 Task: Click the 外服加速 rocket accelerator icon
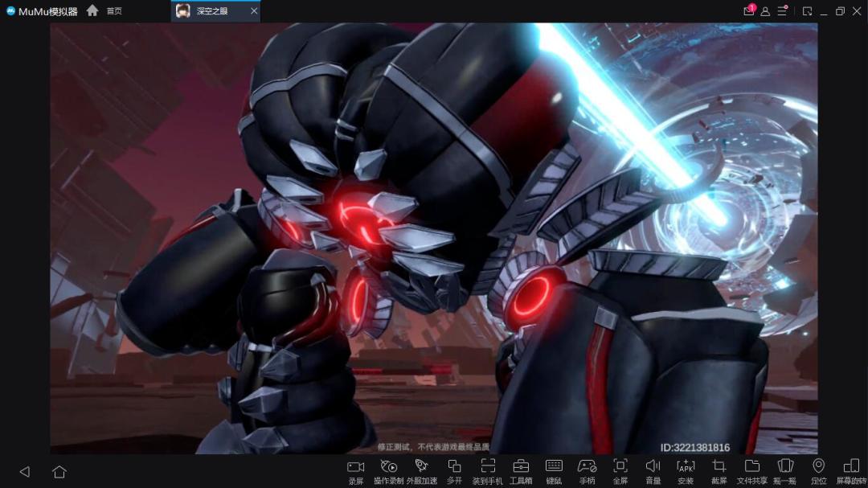coord(422,471)
